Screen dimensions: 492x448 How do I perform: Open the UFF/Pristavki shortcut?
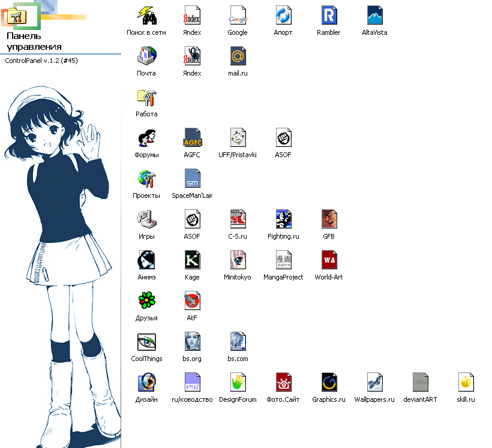click(238, 138)
